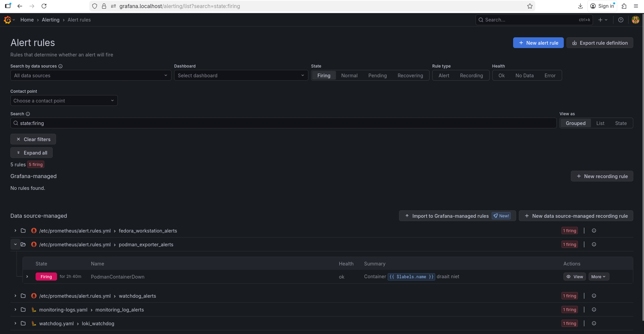Viewport: 644px width, 334px height.
Task: Click the plus add-new icon in top bar
Action: tap(603, 20)
